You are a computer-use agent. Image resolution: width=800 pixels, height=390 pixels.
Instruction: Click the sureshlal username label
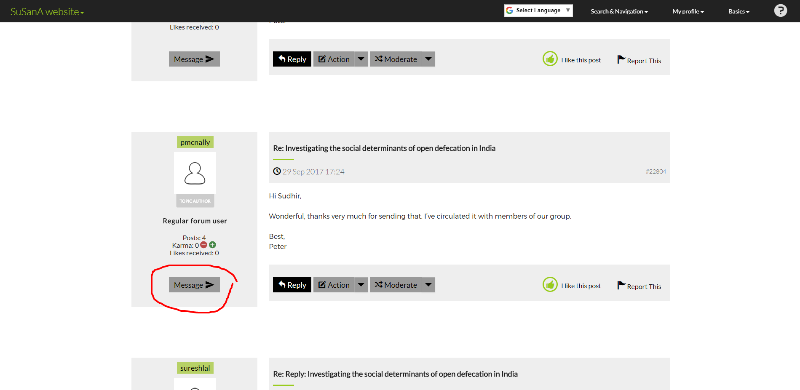pos(195,368)
